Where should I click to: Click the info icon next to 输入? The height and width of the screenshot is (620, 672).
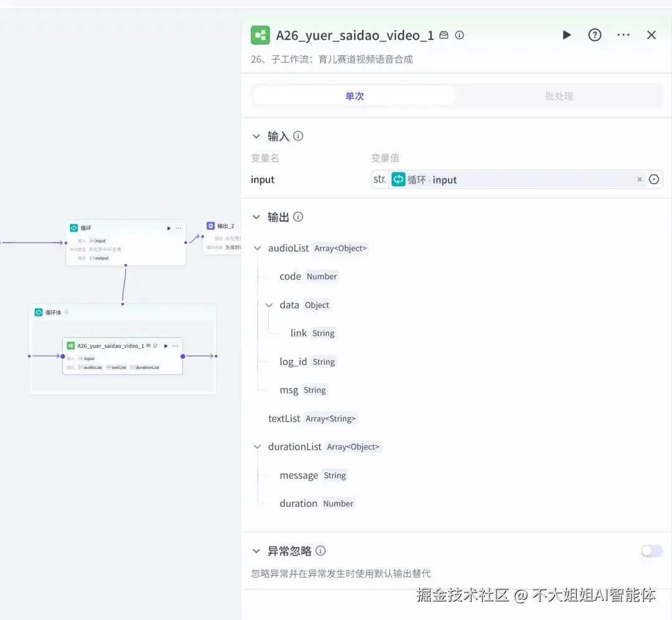(x=297, y=136)
